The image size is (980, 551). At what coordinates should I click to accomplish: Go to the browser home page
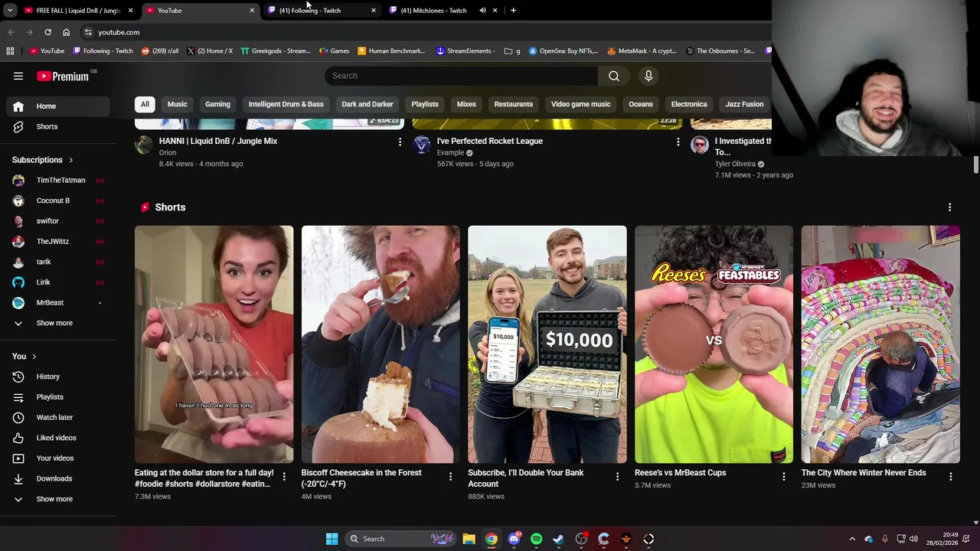[66, 32]
